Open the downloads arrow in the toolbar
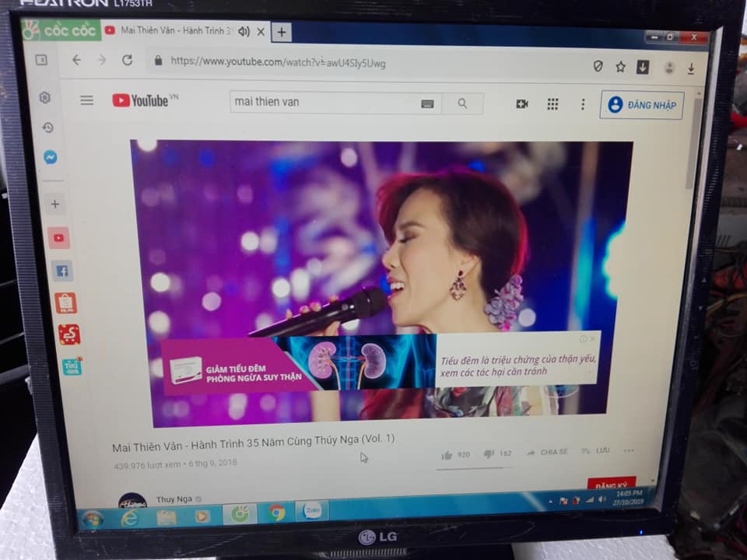 (691, 69)
